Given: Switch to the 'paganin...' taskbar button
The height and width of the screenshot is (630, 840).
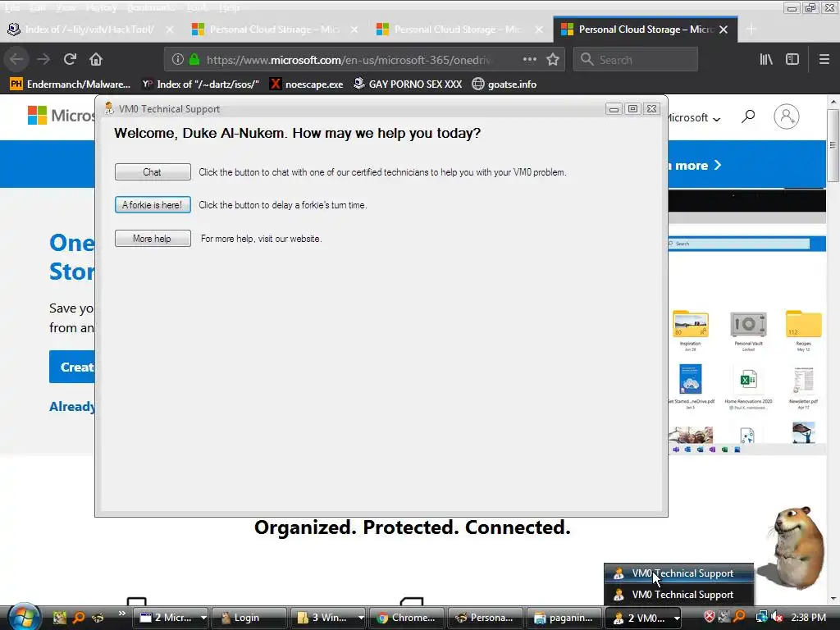Looking at the screenshot, I should click(564, 618).
